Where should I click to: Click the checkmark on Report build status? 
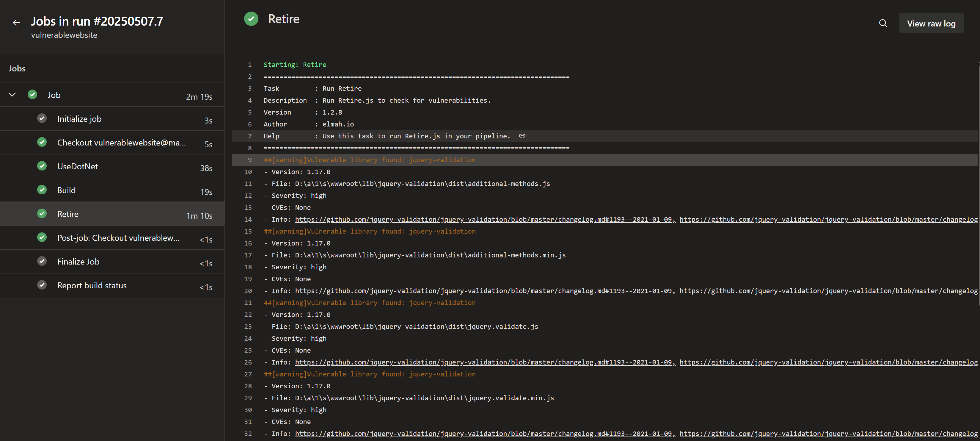coord(42,285)
